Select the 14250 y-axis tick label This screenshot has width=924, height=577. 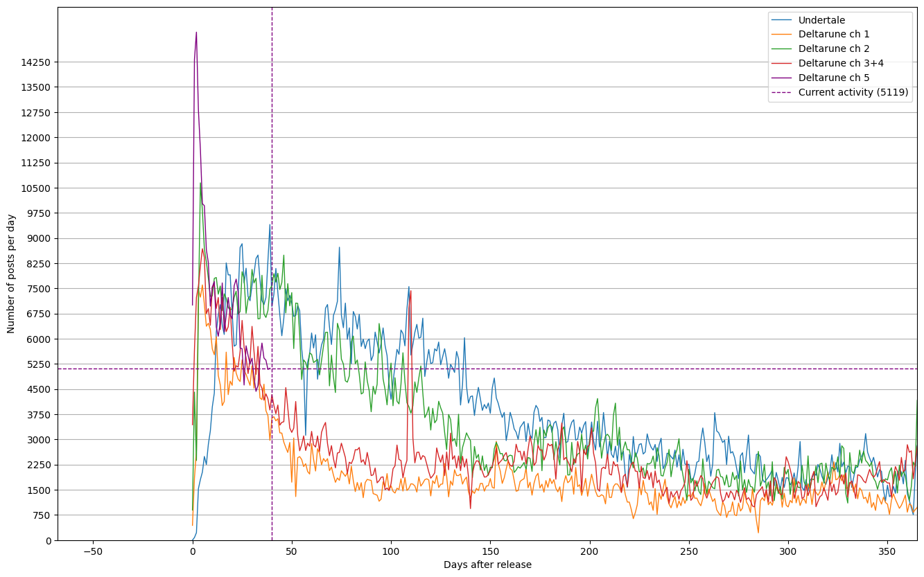click(x=38, y=62)
